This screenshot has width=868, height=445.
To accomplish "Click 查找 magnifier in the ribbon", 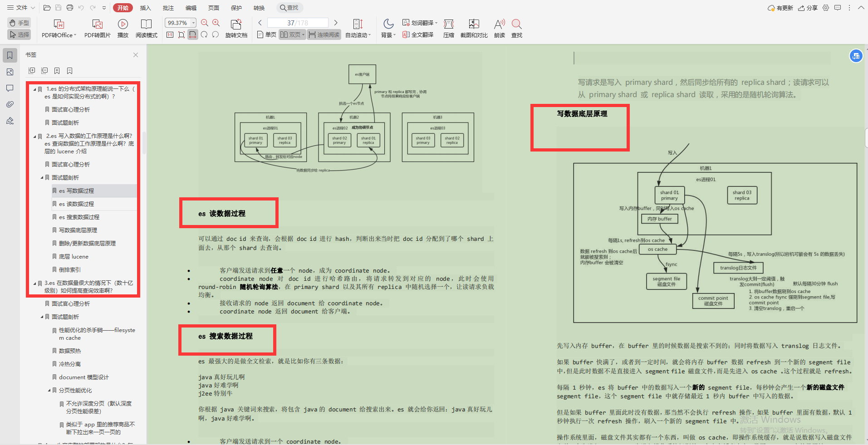I will click(x=517, y=29).
